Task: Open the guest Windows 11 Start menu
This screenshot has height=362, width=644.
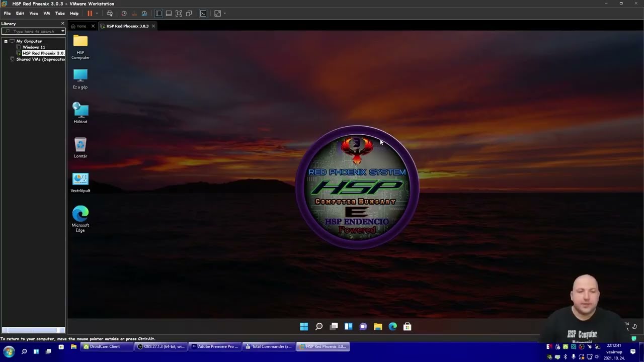Action: [x=304, y=327]
